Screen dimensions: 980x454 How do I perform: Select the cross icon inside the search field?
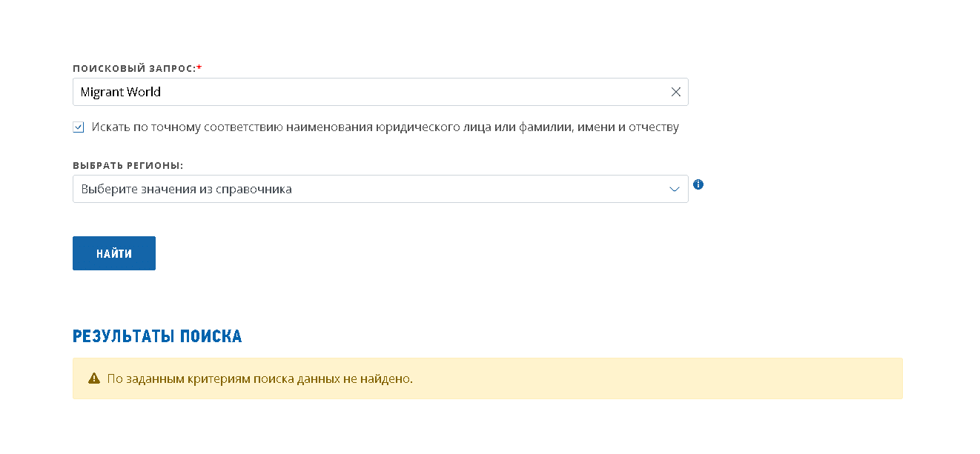point(675,92)
